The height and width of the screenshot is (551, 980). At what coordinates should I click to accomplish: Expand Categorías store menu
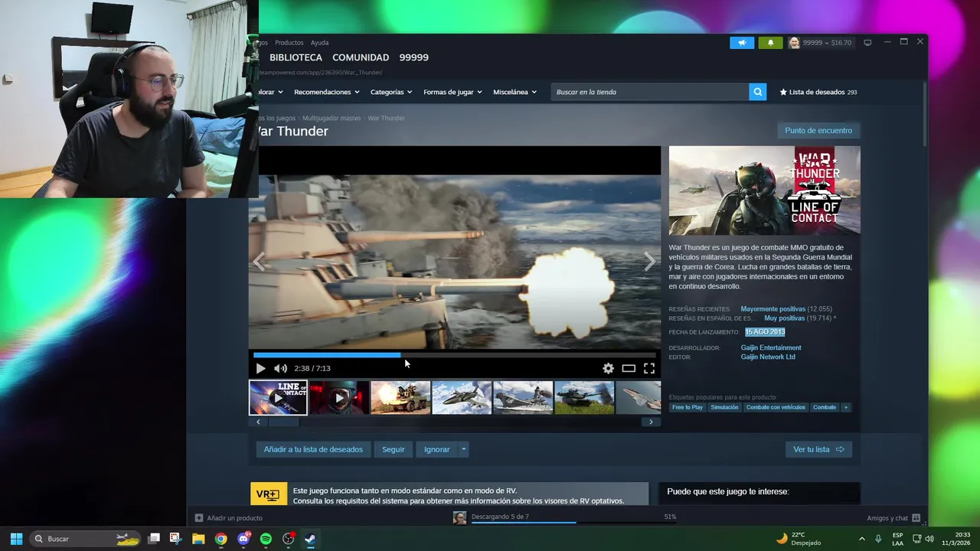coord(391,92)
